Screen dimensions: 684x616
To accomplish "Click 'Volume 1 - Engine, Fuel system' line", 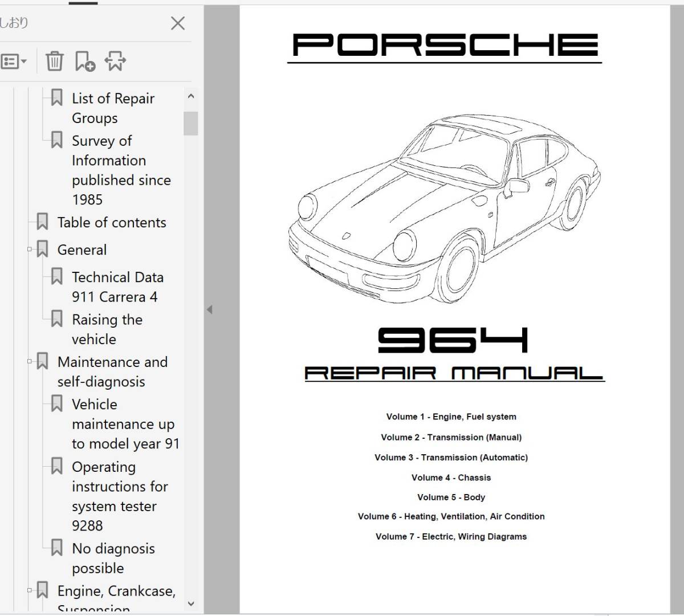I will pyautogui.click(x=451, y=417).
